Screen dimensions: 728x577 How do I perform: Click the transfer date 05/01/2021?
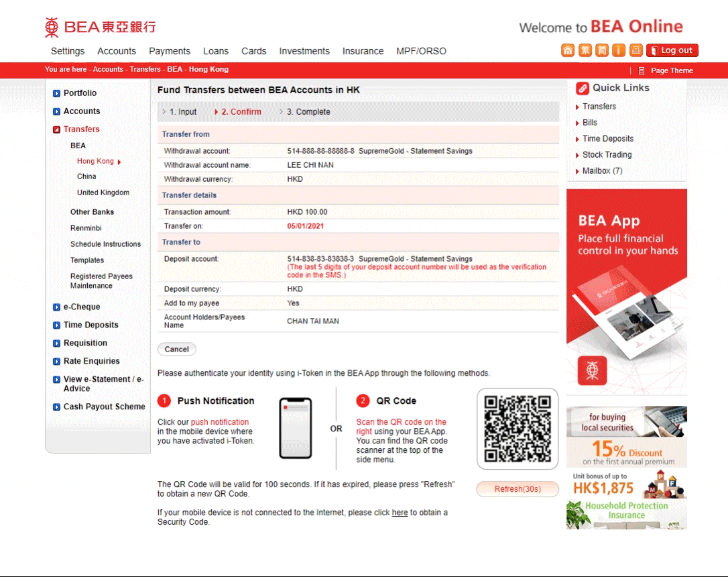coord(306,226)
